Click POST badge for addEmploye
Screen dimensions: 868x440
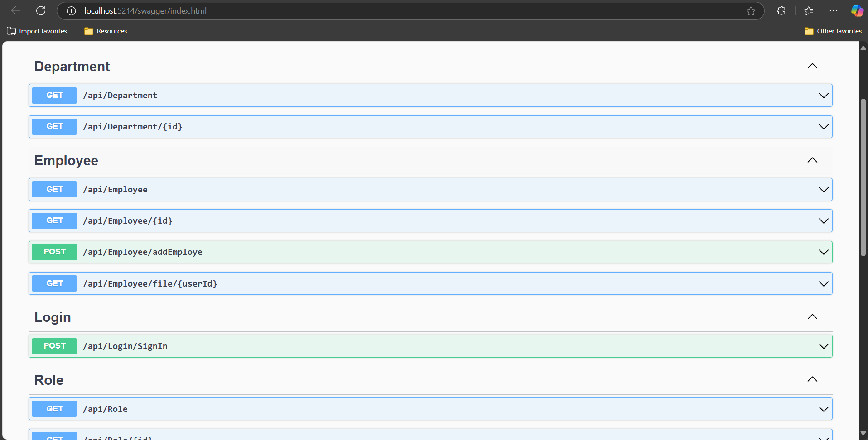coord(54,252)
